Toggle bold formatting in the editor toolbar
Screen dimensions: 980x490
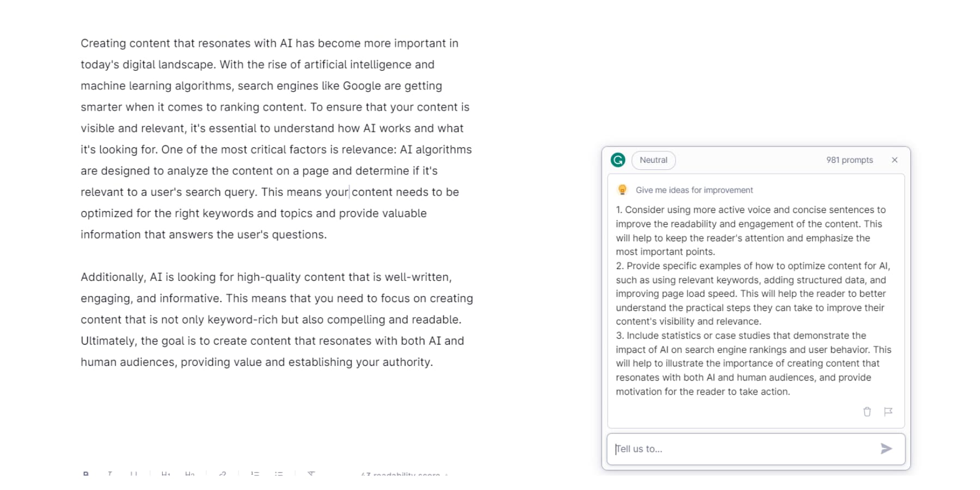(x=86, y=475)
